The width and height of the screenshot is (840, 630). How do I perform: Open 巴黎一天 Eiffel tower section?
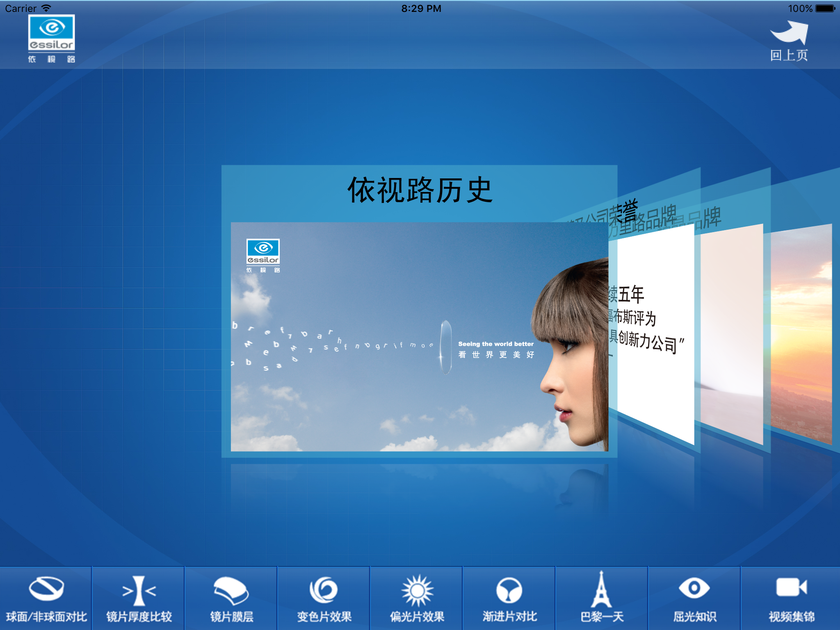tap(602, 599)
